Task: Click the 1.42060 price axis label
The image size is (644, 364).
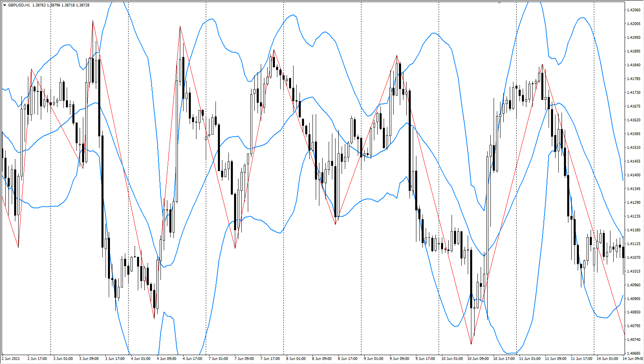Action: (633, 10)
